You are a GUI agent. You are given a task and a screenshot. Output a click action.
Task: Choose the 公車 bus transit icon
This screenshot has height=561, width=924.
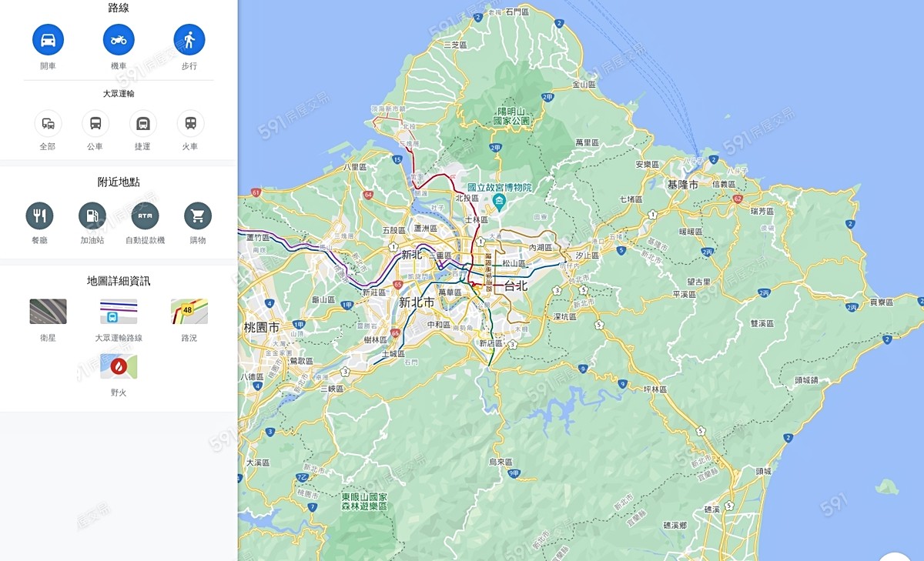pos(95,123)
